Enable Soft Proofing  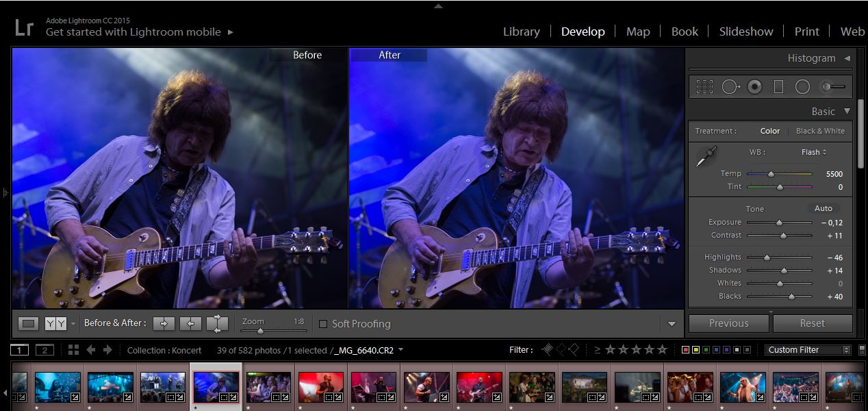[x=322, y=323]
